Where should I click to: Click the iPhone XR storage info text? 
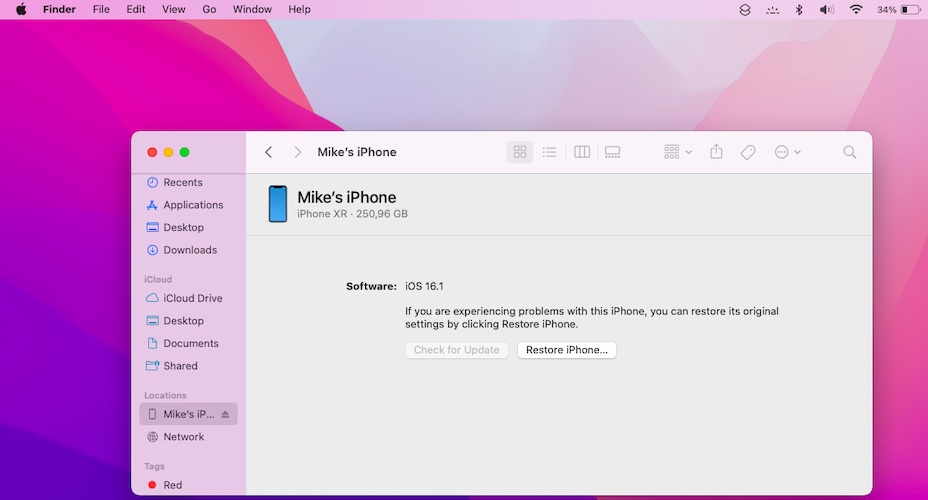pos(352,214)
